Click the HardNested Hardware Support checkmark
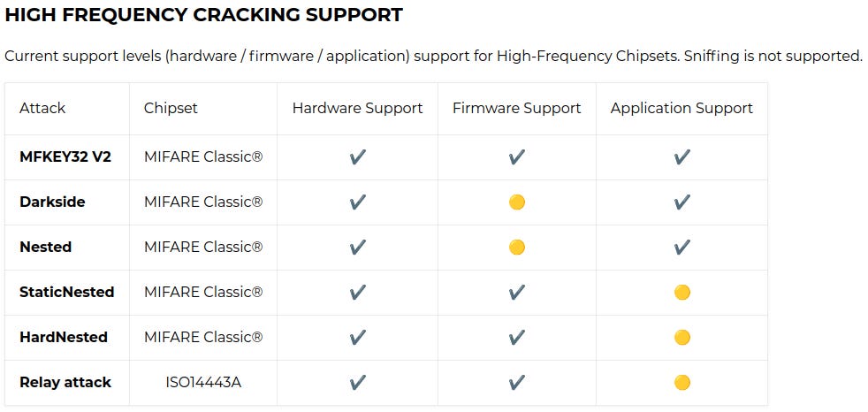Screen dimensions: 868x412 point(357,338)
